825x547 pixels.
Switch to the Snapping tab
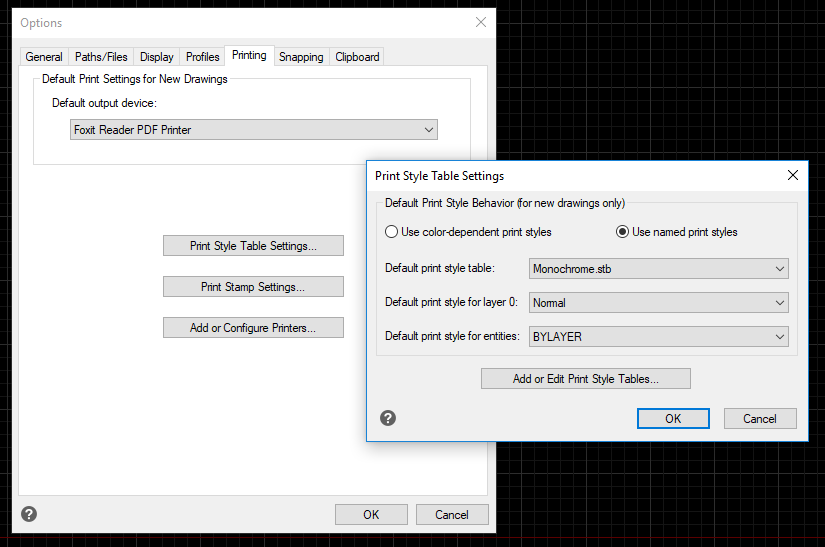coord(301,57)
